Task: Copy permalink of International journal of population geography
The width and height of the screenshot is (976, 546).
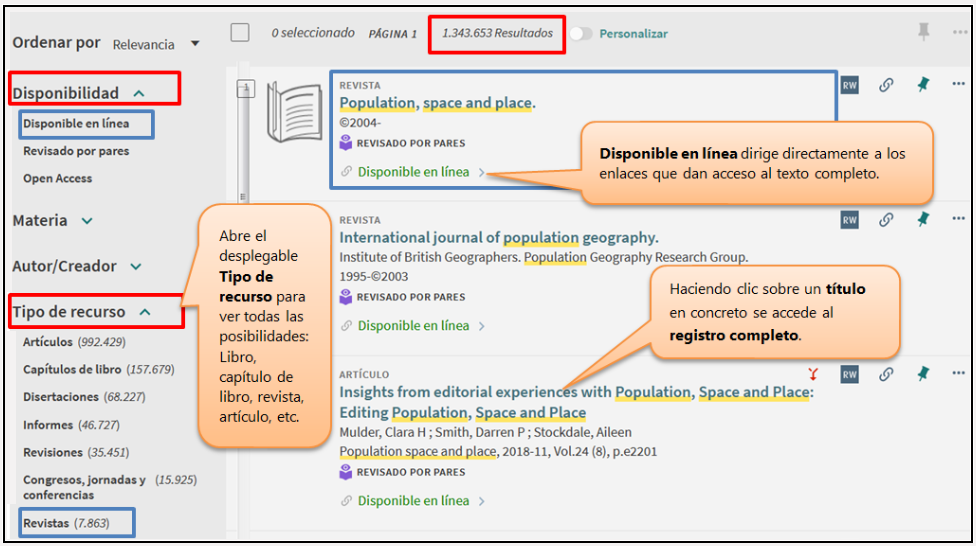Action: click(885, 220)
